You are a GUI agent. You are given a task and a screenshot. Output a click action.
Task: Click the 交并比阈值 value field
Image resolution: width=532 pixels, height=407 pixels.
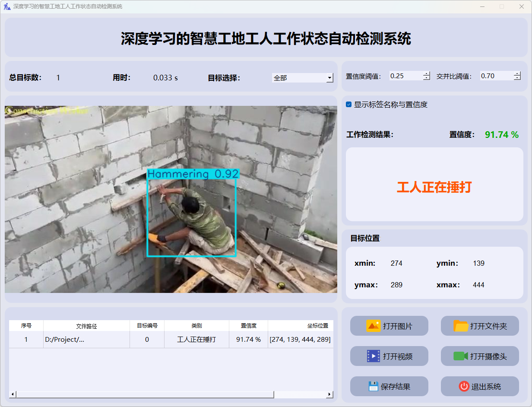(x=496, y=76)
